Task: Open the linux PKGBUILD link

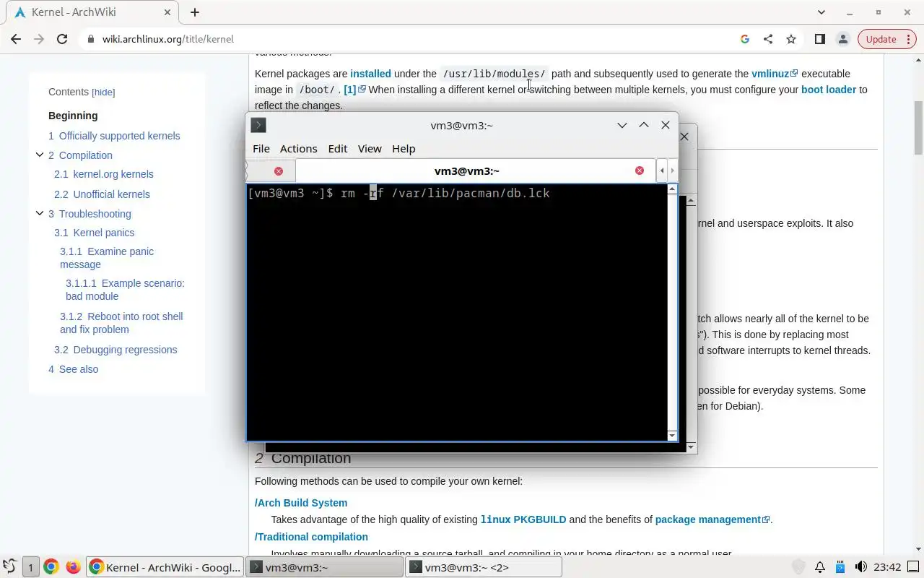Action: tap(523, 519)
